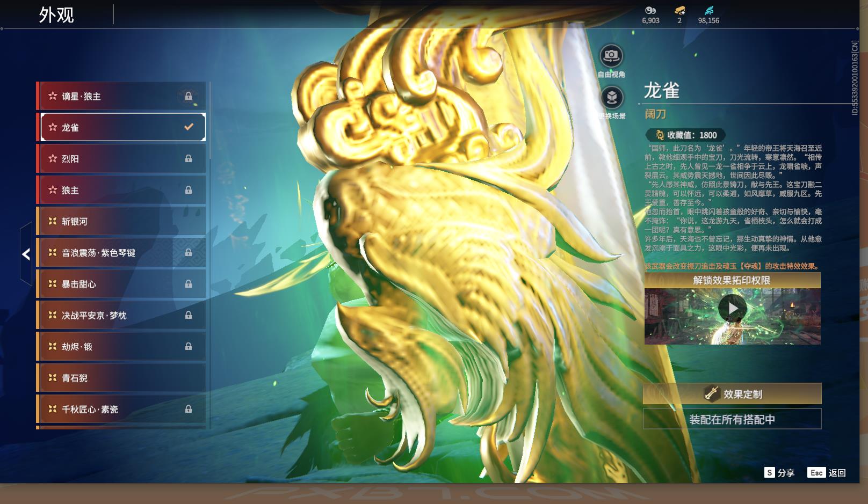Viewport: 868px width, 504px height.
Task: Click the 分享 share button
Action: [x=780, y=472]
